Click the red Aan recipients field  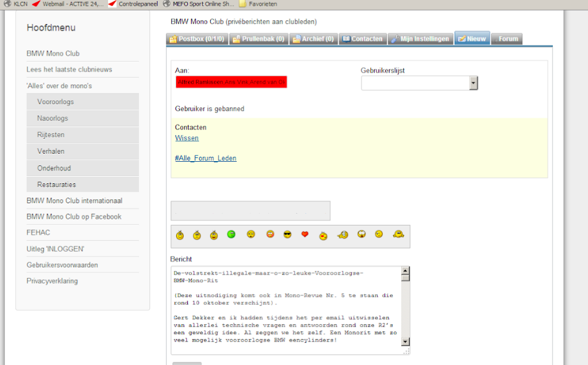tap(231, 82)
